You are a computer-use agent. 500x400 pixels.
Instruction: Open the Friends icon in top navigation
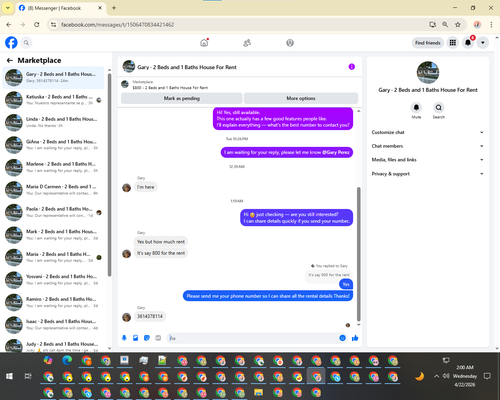point(247,43)
